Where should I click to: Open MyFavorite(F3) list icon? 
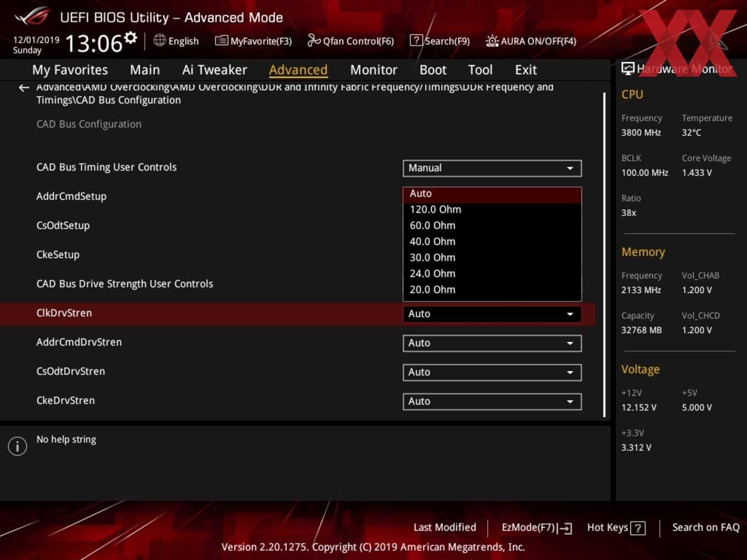[221, 41]
